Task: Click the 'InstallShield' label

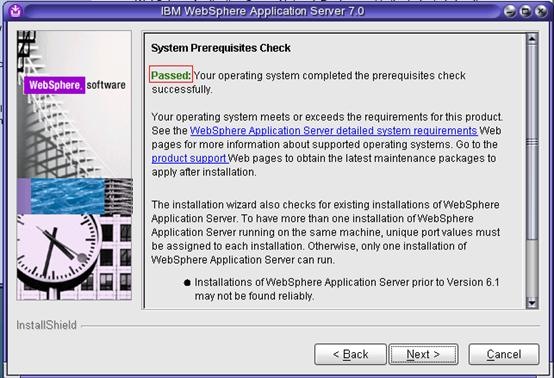Action: 46,325
